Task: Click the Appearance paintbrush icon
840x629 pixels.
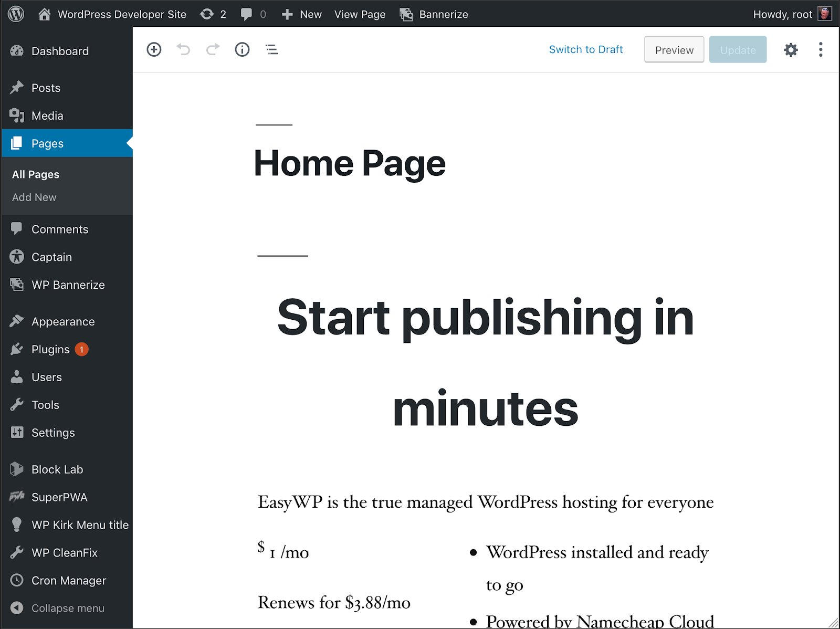Action: [17, 321]
